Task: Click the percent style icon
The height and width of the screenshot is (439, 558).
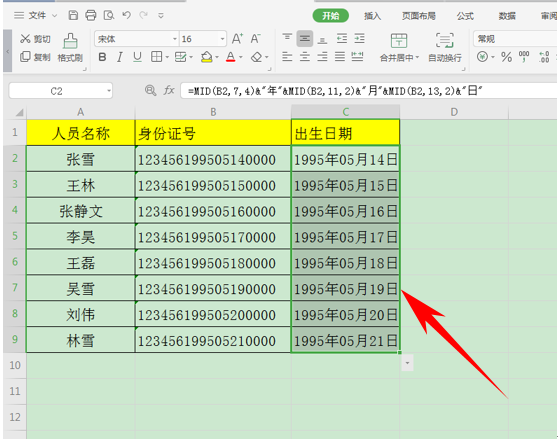Action: point(506,57)
